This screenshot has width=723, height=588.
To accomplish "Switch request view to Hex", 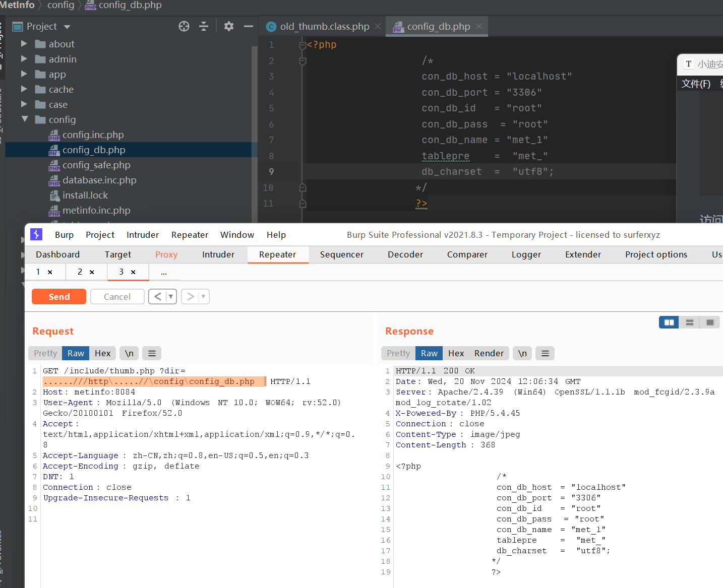I will pos(103,353).
